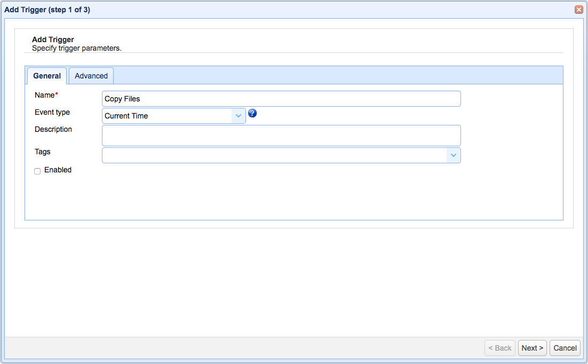Screen dimensions: 588x364
Task: Click into the Name field containing Copy Files
Action: pyautogui.click(x=281, y=99)
